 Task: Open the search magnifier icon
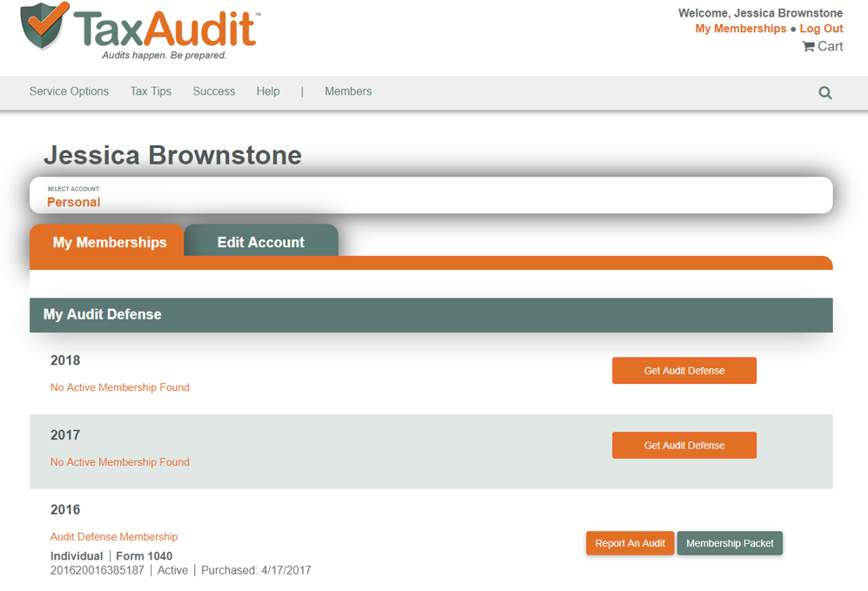(x=824, y=93)
